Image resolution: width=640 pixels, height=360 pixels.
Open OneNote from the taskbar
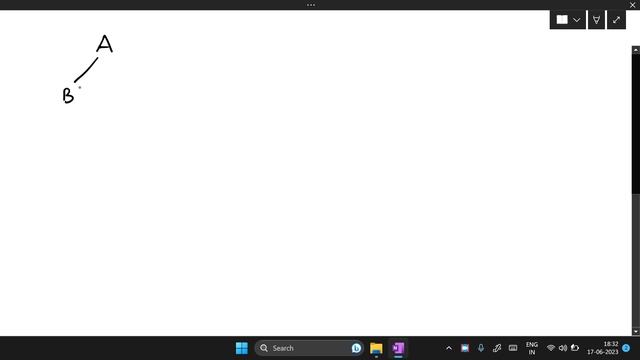[x=398, y=348]
